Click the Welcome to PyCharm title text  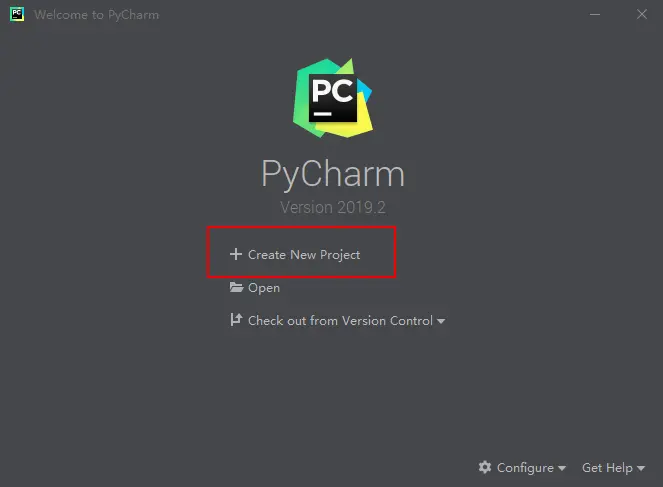96,15
